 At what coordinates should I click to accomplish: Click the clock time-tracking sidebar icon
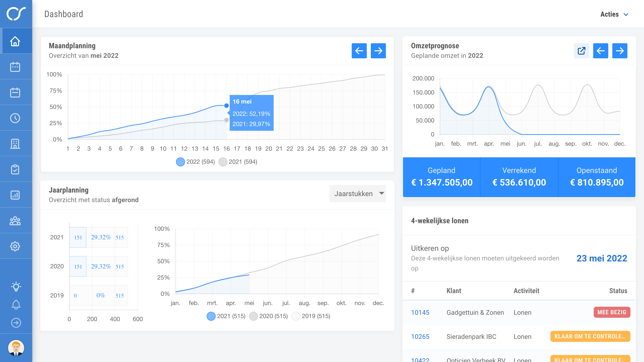pyautogui.click(x=15, y=118)
